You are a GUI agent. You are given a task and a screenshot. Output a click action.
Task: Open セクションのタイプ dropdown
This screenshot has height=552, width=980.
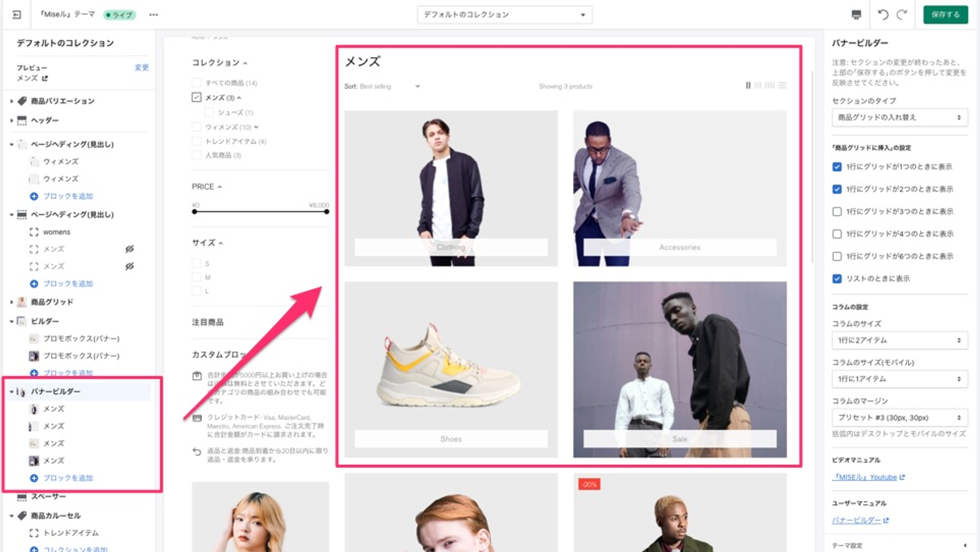[900, 118]
